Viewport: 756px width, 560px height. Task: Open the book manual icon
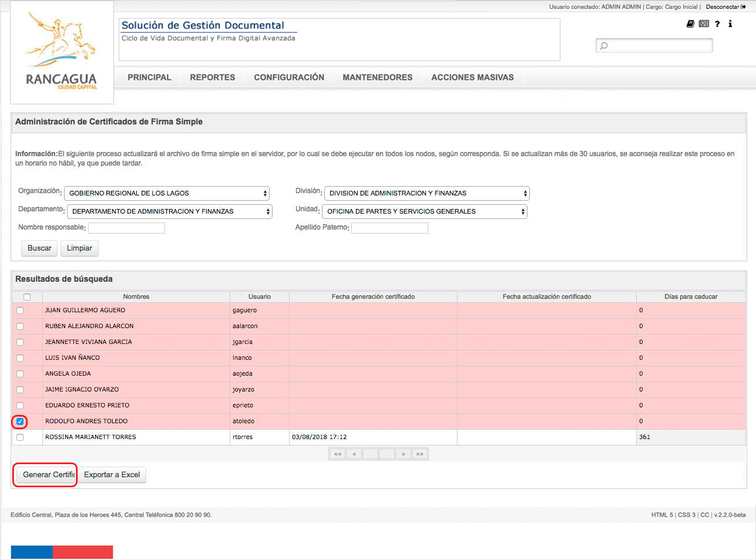pos(691,24)
